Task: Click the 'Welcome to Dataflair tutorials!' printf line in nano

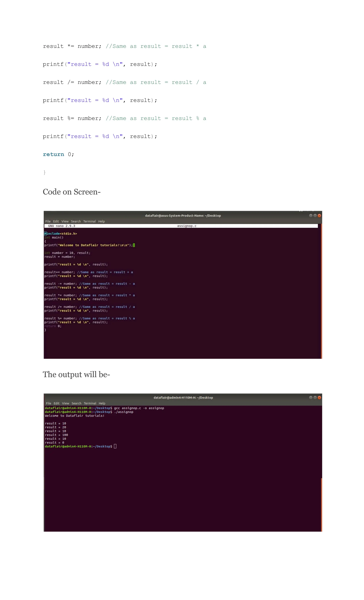Action: (89, 245)
